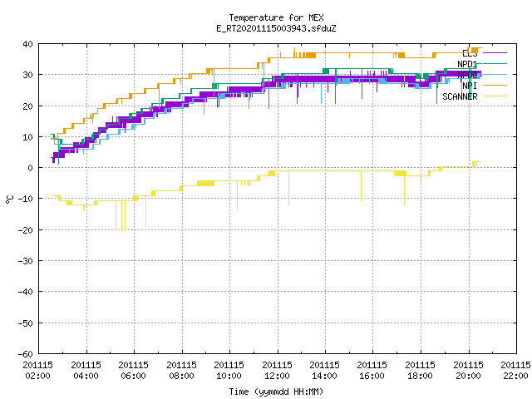Click the x-axis tick label 201115 20:00

pyautogui.click(x=469, y=371)
